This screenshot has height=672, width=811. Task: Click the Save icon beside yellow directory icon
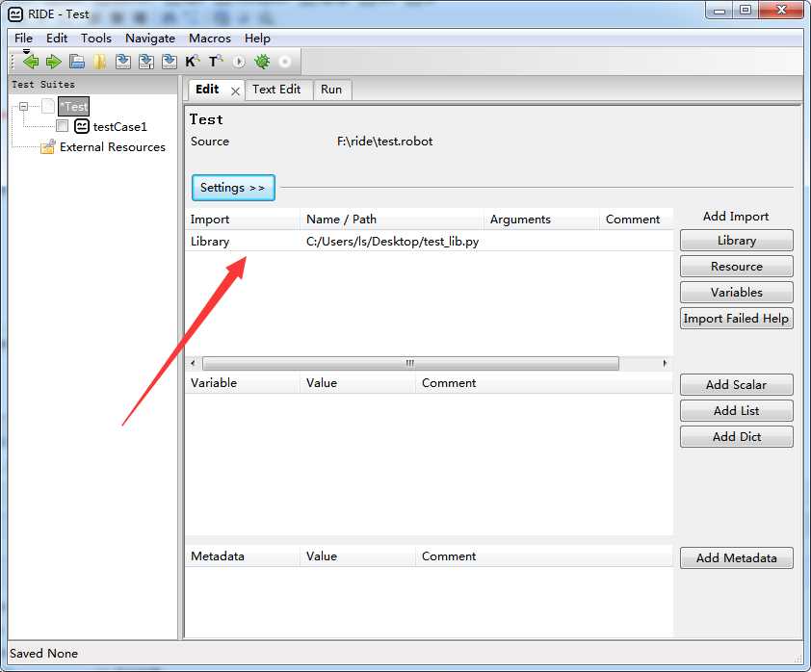point(123,62)
